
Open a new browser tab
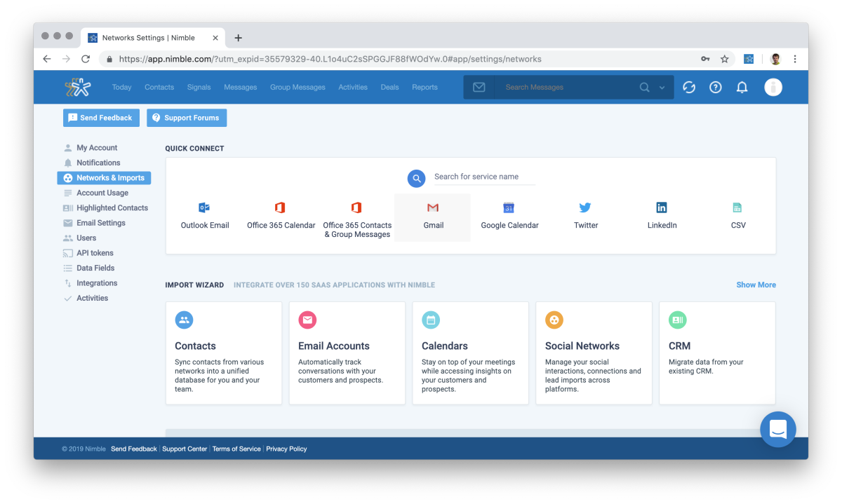point(238,38)
